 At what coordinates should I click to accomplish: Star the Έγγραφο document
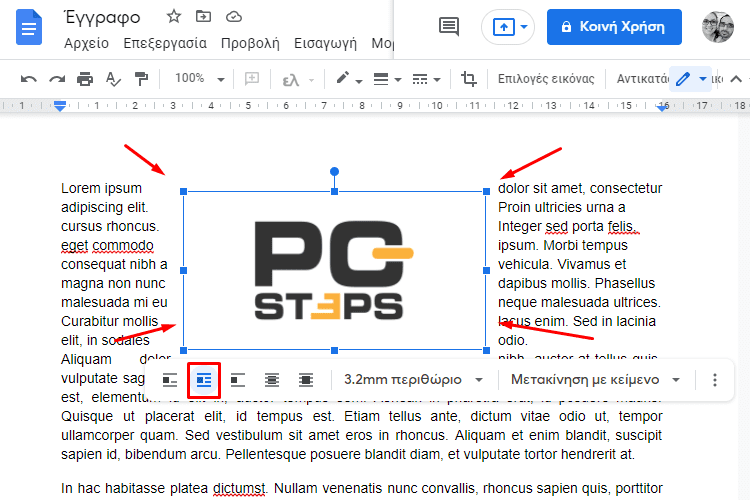(x=174, y=17)
